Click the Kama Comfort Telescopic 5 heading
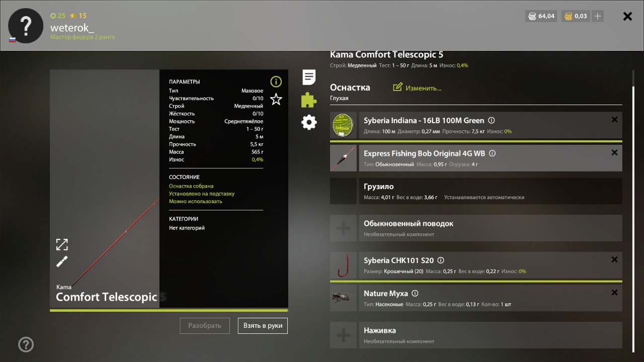644x362 pixels. [386, 55]
